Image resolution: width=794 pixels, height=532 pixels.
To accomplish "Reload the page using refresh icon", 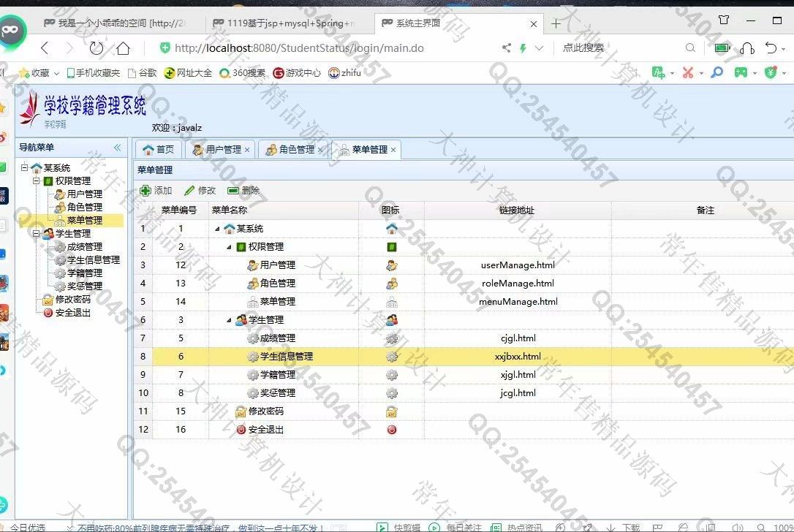I will [97, 48].
